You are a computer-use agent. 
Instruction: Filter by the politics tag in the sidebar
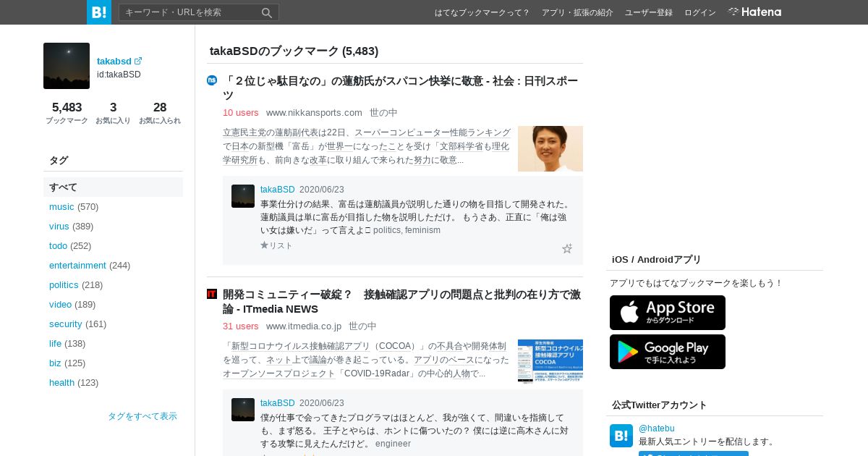coord(64,284)
